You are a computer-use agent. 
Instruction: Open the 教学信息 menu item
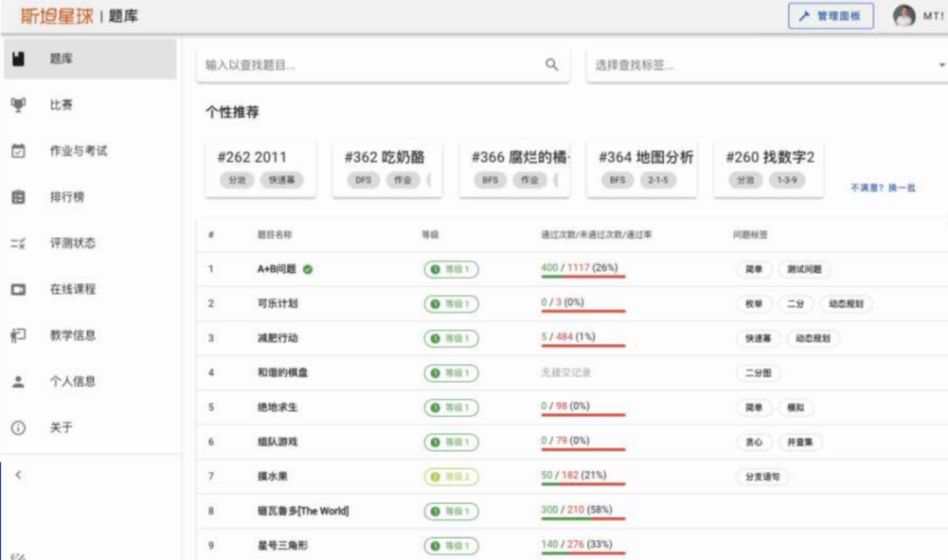(x=73, y=335)
